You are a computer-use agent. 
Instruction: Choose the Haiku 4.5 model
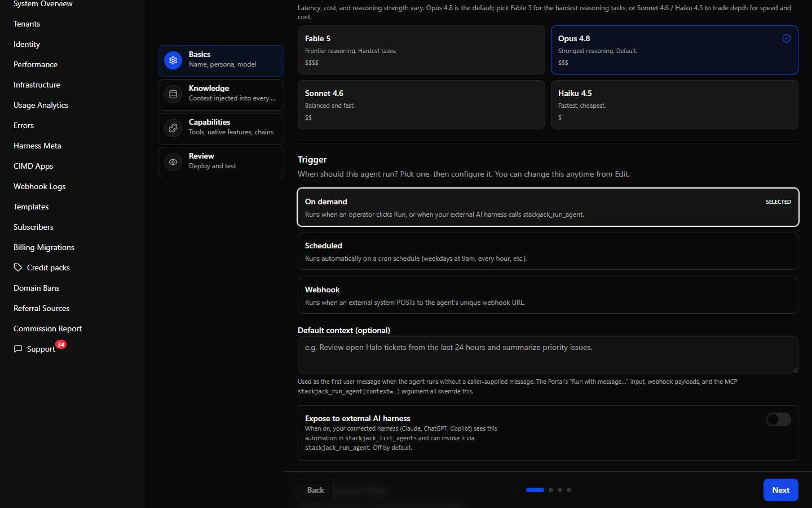pyautogui.click(x=674, y=104)
